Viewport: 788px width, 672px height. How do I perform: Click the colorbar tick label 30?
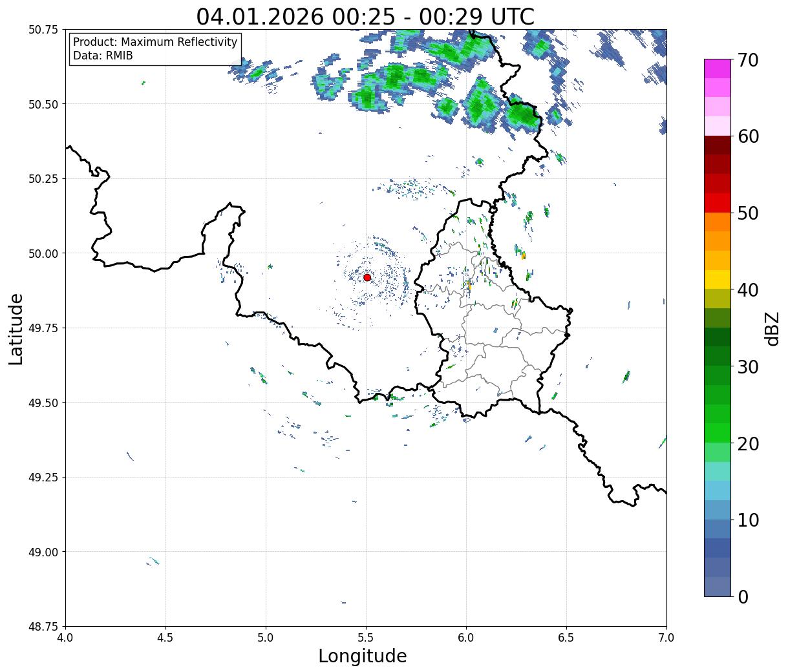click(x=748, y=366)
